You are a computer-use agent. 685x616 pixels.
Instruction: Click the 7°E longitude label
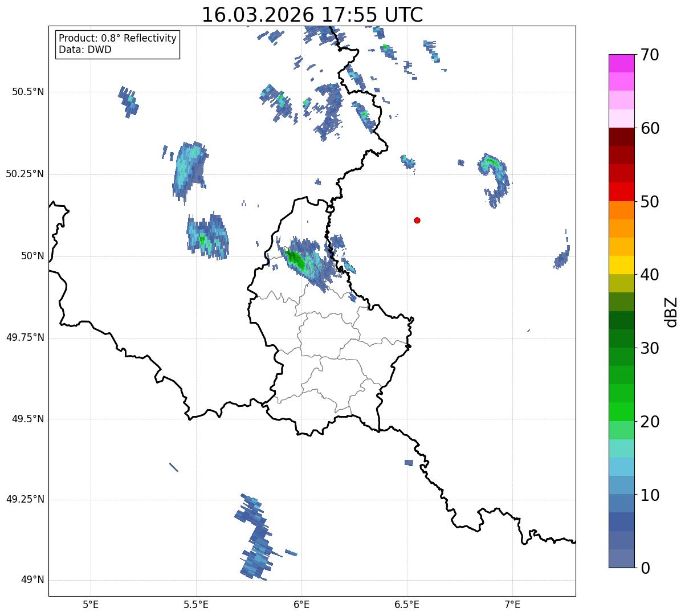[512, 604]
